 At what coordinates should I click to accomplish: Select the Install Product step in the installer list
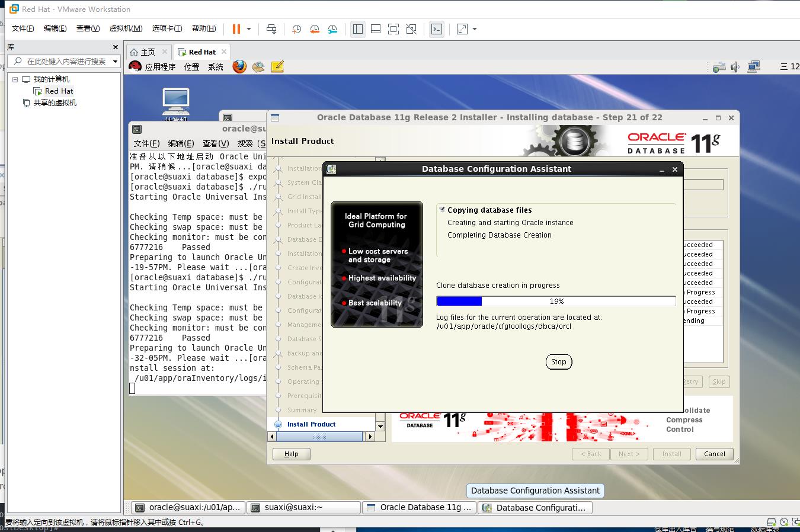tap(311, 424)
